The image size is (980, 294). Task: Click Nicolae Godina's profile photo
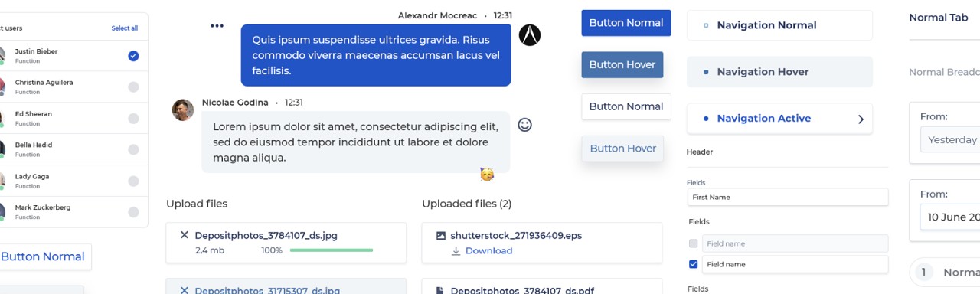pos(183,110)
